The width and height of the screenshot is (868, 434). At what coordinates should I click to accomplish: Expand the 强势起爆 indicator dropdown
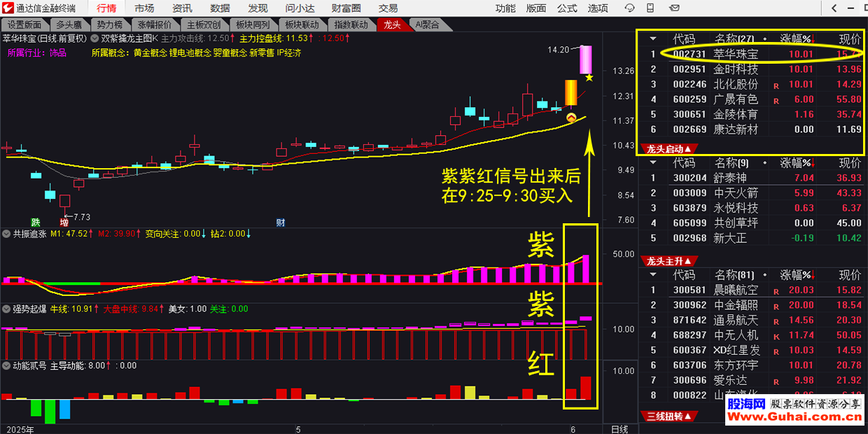tap(7, 309)
